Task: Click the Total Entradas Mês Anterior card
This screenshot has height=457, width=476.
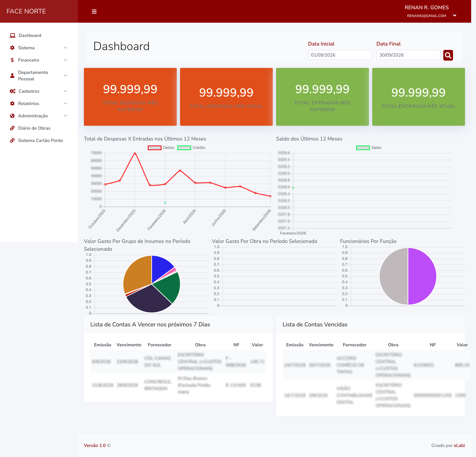Action: pos(322,97)
